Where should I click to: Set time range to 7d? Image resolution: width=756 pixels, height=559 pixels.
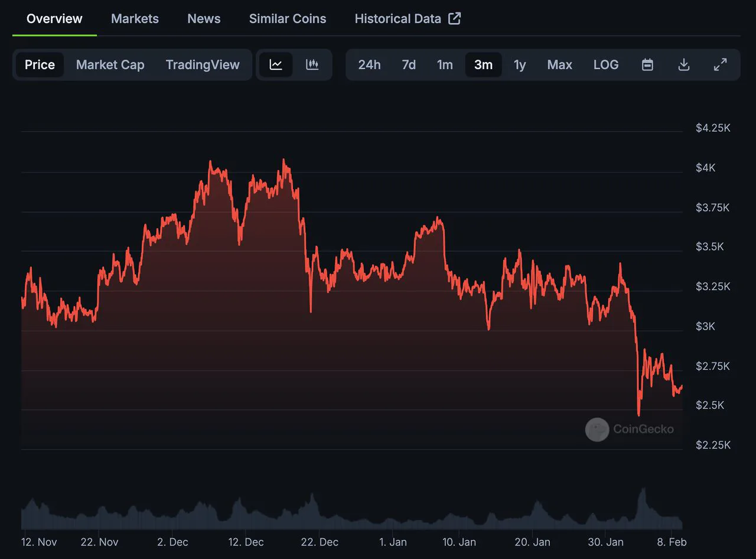[x=409, y=65]
